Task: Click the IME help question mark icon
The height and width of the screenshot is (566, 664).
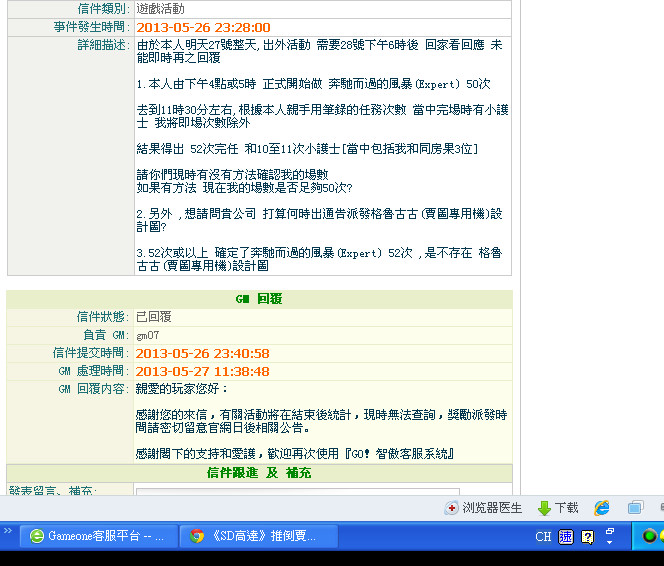Action: click(587, 537)
